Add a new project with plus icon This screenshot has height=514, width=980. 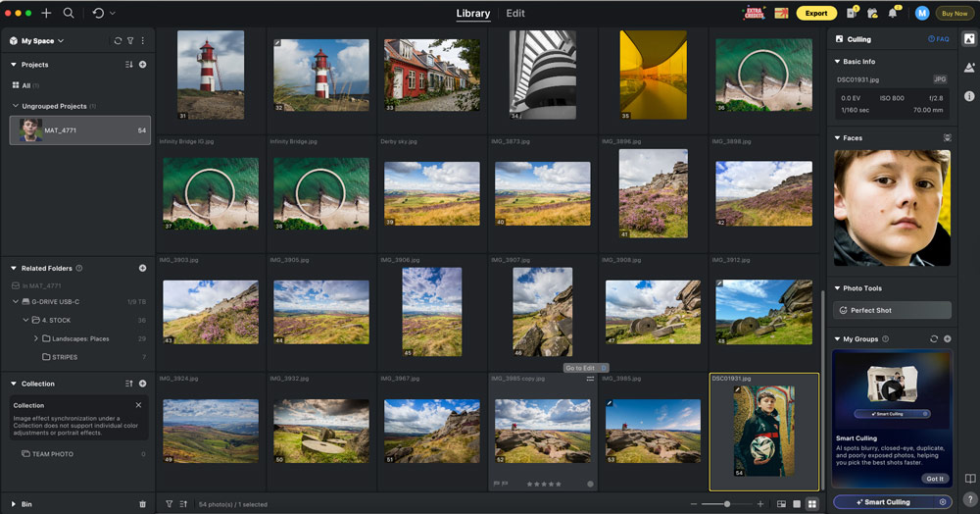tap(142, 65)
